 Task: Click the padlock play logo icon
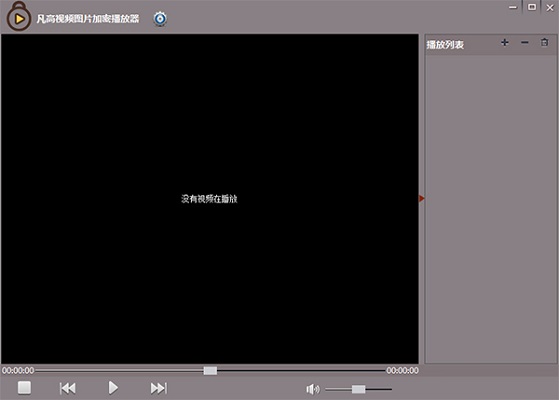(x=19, y=16)
